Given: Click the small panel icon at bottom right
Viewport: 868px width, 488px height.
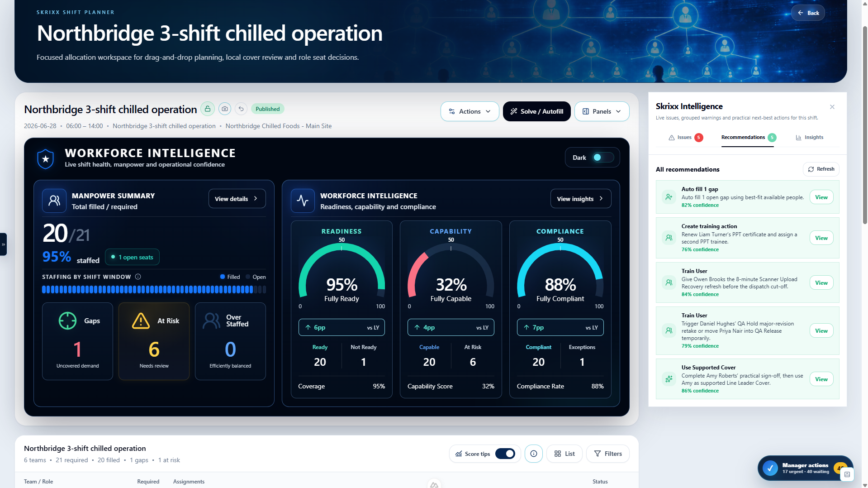Looking at the screenshot, I should tap(847, 474).
